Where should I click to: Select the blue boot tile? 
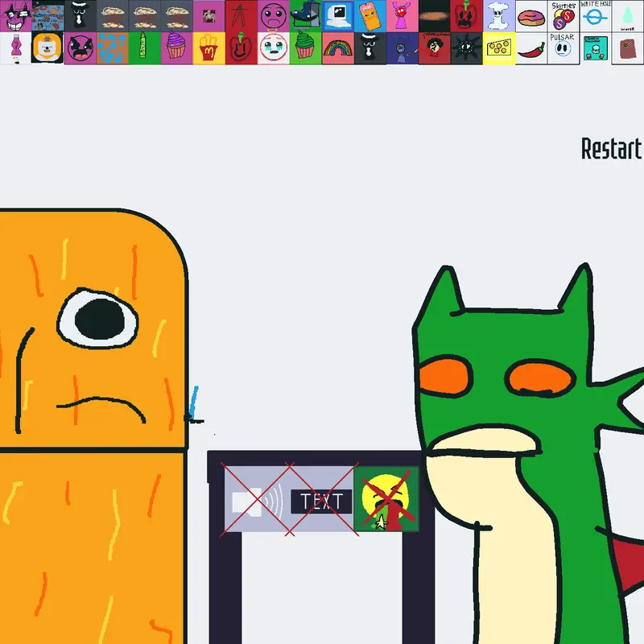[x=306, y=16]
